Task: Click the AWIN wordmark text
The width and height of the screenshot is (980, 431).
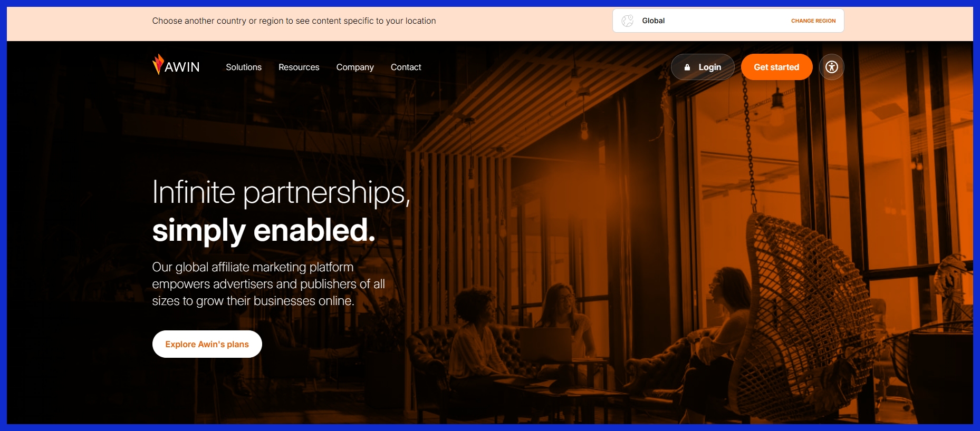Action: point(182,67)
